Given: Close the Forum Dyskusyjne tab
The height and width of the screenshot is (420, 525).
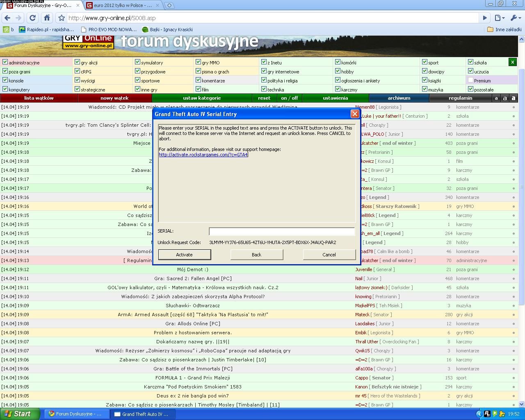Looking at the screenshot, I should tap(78, 5).
